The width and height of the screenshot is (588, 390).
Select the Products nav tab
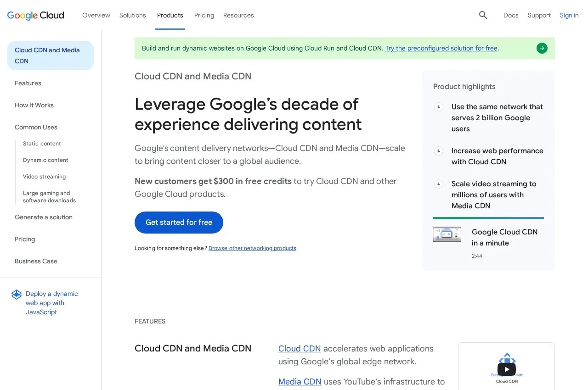click(x=170, y=15)
